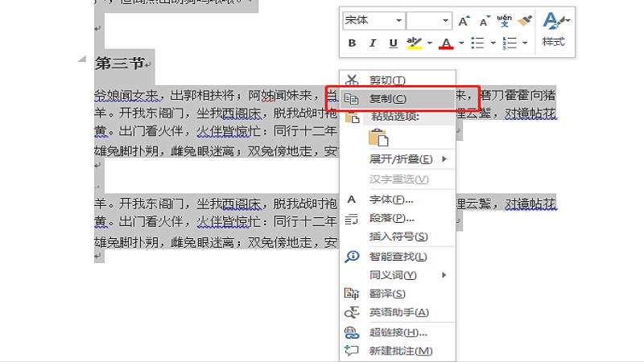Screen dimensions: 644x362
Task: Click the Bold button in mini toolbar
Action: click(x=352, y=43)
